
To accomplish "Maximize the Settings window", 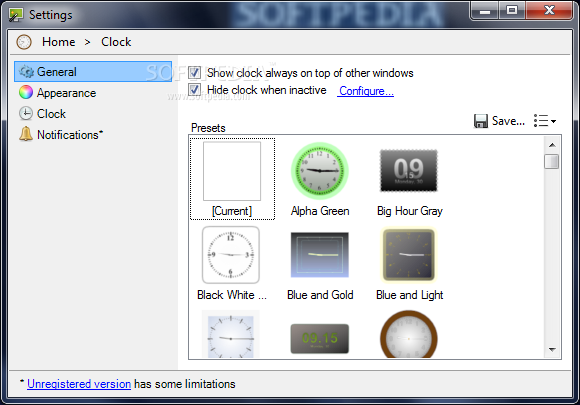I will click(512, 10).
